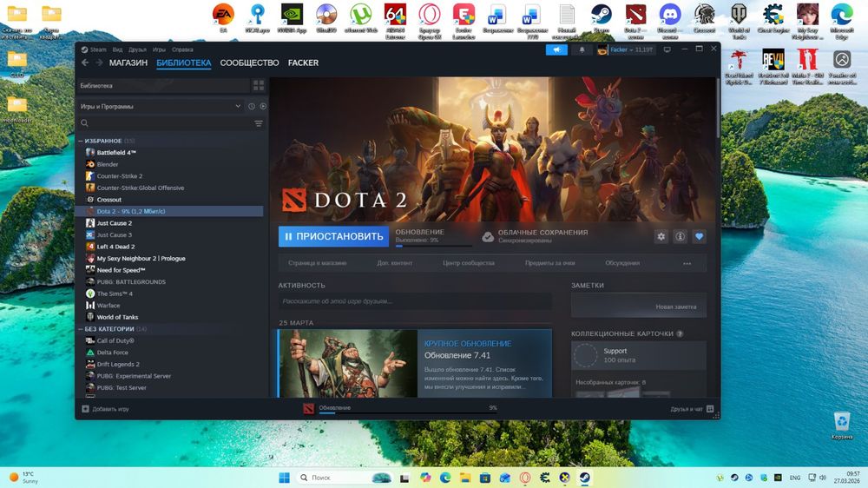Open the Игры menu
868x488 pixels.
coord(159,49)
